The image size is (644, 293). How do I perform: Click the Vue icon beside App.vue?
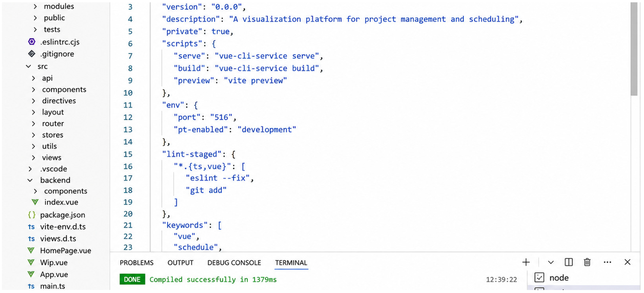[x=31, y=275]
